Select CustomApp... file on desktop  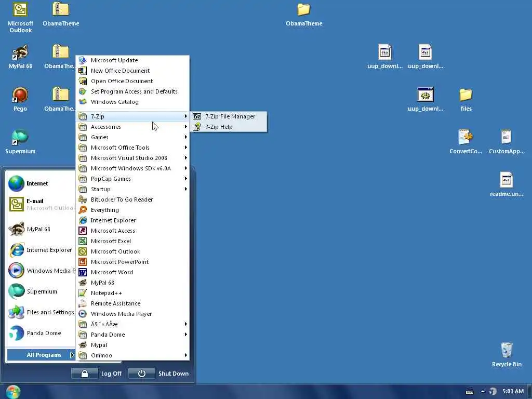pos(507,142)
